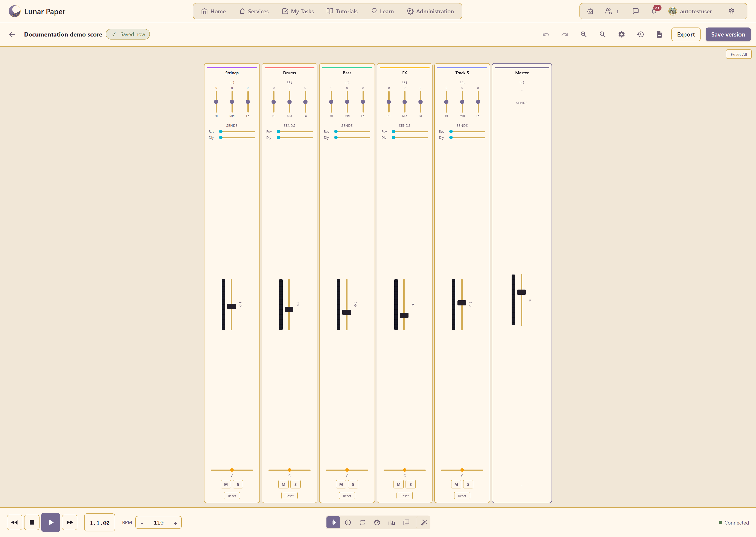This screenshot has height=537, width=756.
Task: Decrease BPM with minus button
Action: pyautogui.click(x=142, y=523)
